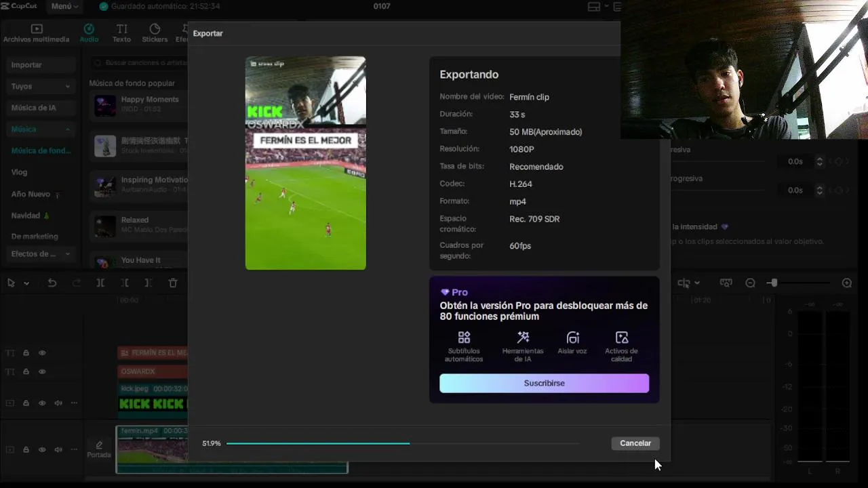
Task: Expand the Tuyos section
Action: (40, 87)
